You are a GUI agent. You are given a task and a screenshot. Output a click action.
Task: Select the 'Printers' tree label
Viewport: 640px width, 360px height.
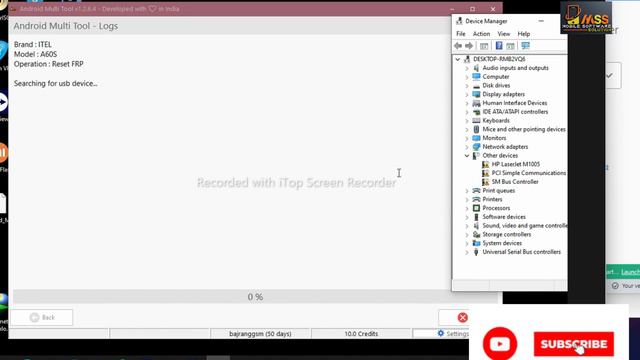492,199
